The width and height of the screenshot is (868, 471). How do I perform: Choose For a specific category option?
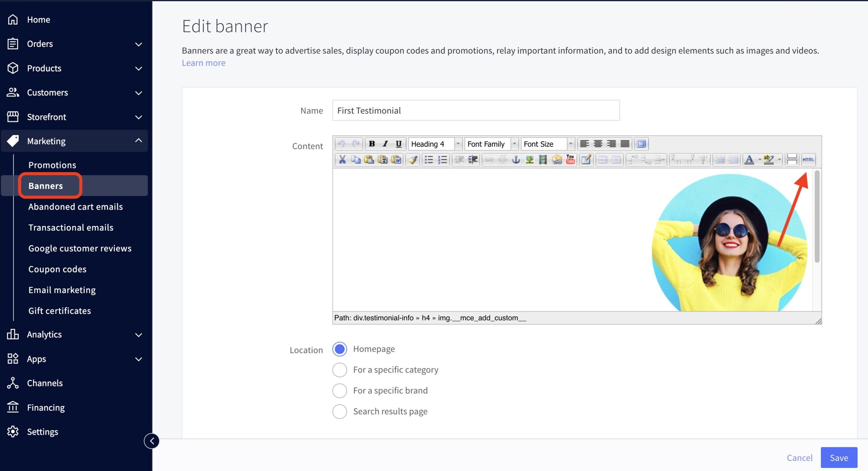click(x=340, y=370)
